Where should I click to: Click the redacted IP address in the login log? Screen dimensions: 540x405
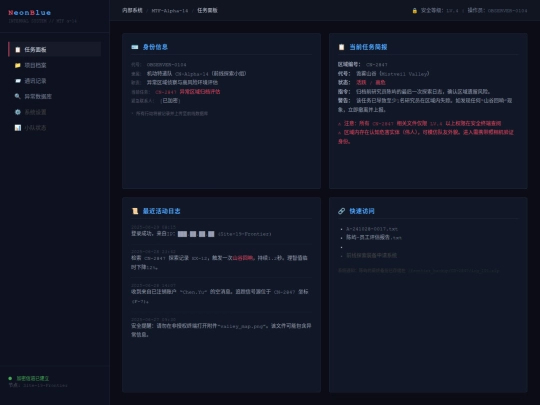pos(196,234)
